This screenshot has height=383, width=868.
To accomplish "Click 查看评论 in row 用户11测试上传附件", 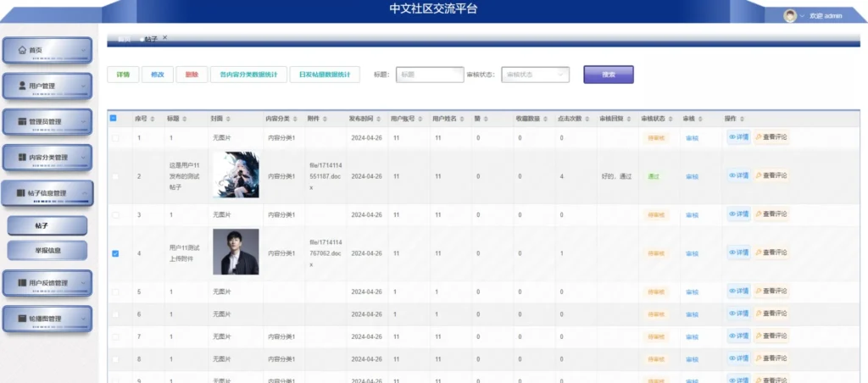I will (x=771, y=253).
